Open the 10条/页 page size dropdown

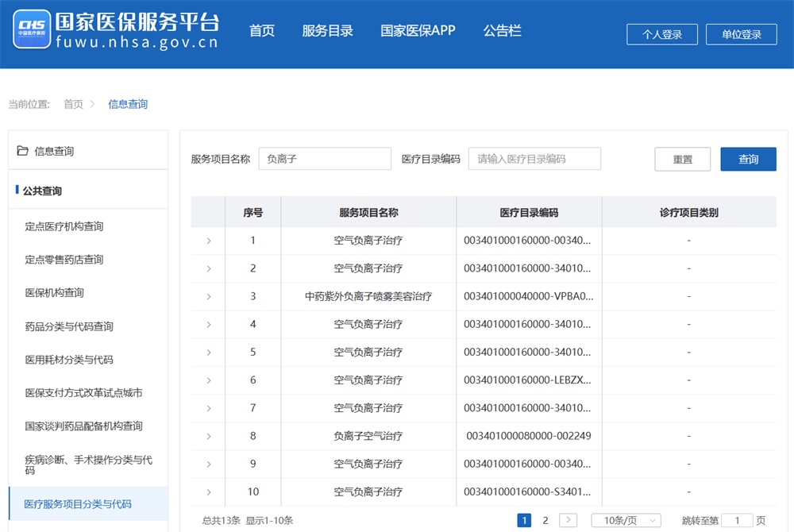(x=626, y=520)
